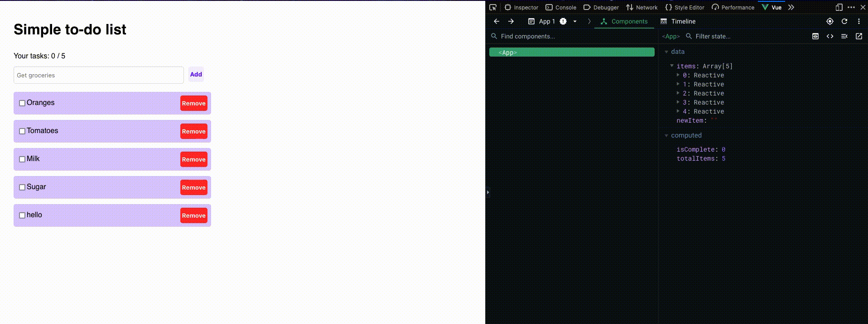Collapse the data section triangle
The image size is (868, 324).
(x=666, y=52)
